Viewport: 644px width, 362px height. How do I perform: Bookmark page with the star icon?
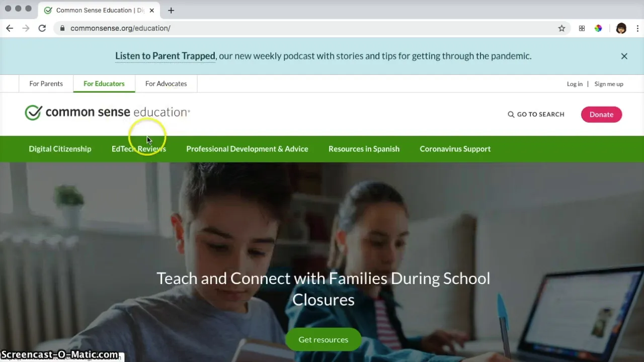click(x=561, y=28)
